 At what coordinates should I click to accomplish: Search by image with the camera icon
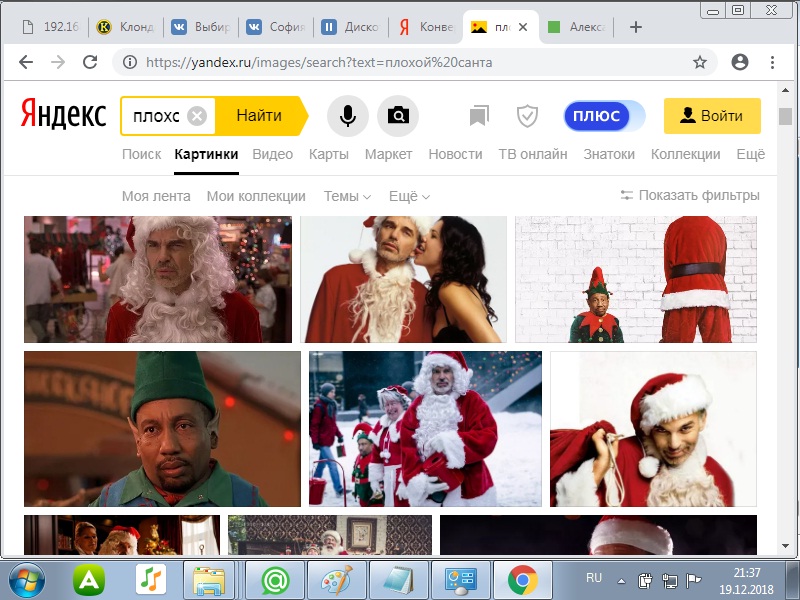398,116
